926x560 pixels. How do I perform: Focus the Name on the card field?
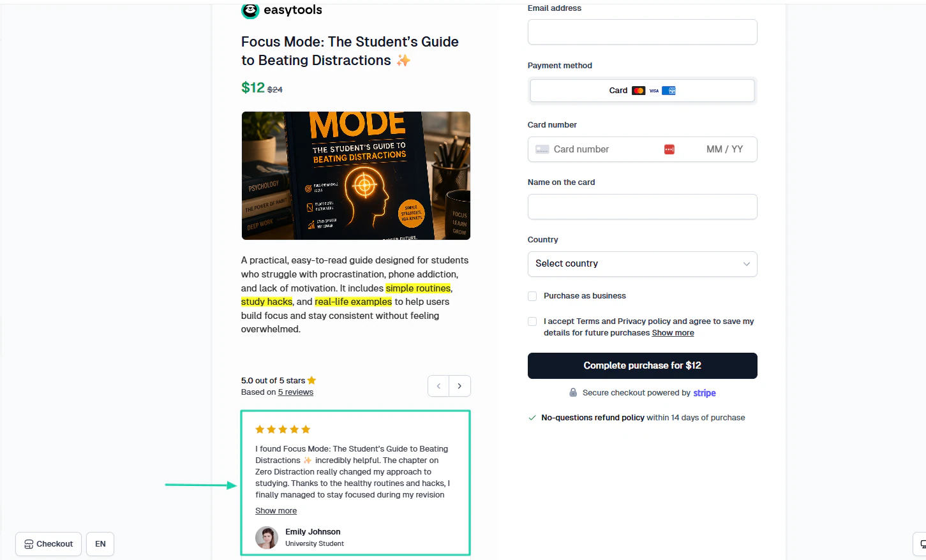coord(642,207)
